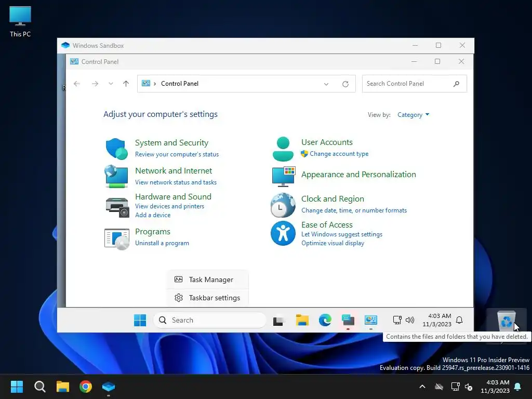This screenshot has height=399, width=532.
Task: Click host Start button
Action: [x=17, y=387]
